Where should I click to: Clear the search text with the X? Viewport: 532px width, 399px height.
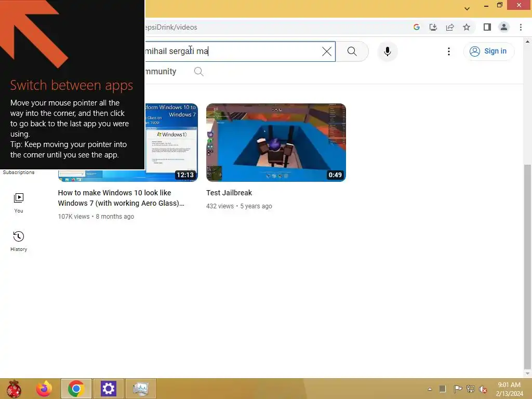click(327, 51)
